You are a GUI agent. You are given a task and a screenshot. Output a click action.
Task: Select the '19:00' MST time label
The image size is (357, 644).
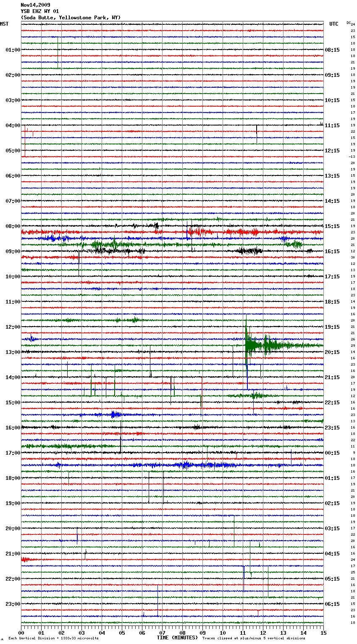[13, 503]
